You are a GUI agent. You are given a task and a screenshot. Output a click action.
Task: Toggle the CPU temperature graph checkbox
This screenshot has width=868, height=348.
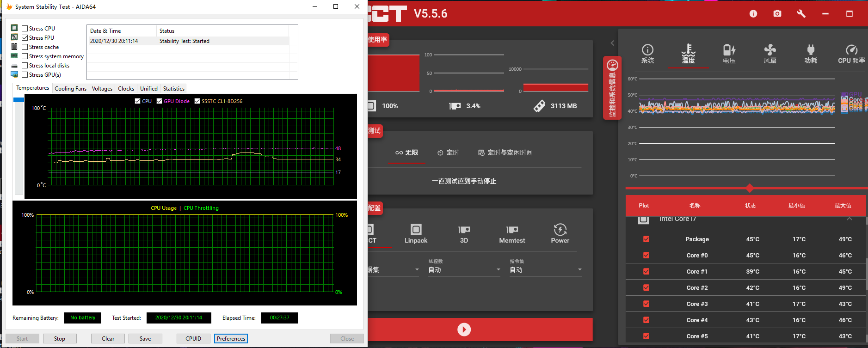[x=137, y=101]
